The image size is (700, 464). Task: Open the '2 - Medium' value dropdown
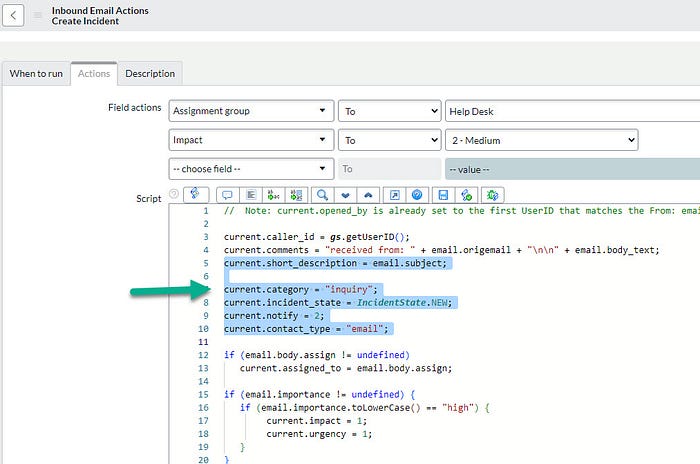(541, 141)
